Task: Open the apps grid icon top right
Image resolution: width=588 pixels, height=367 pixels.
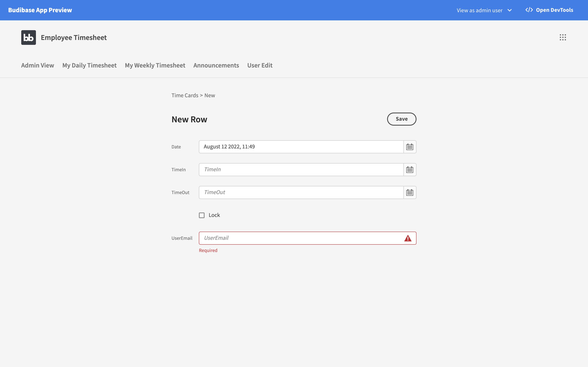Action: coord(563,37)
